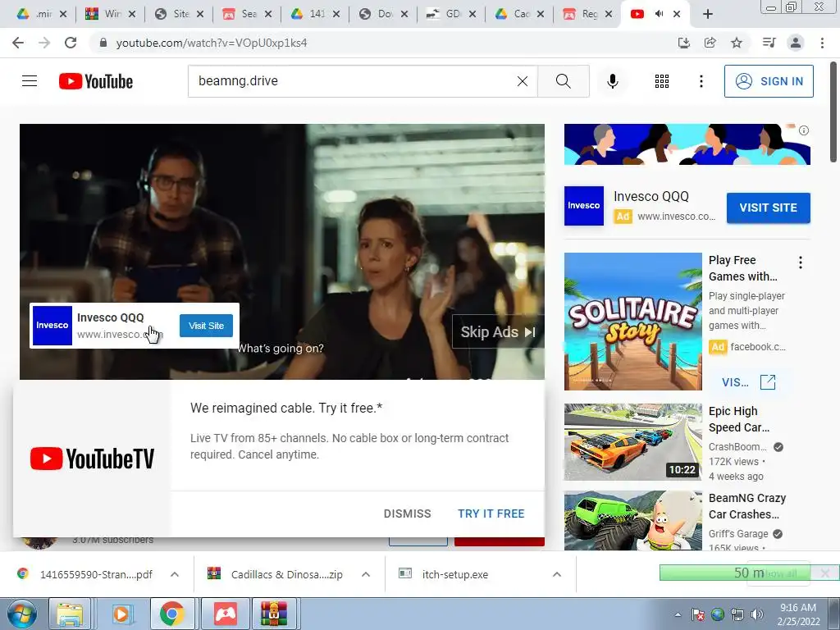The height and width of the screenshot is (630, 840).
Task: Click the install app icon in address bar
Action: [x=683, y=43]
